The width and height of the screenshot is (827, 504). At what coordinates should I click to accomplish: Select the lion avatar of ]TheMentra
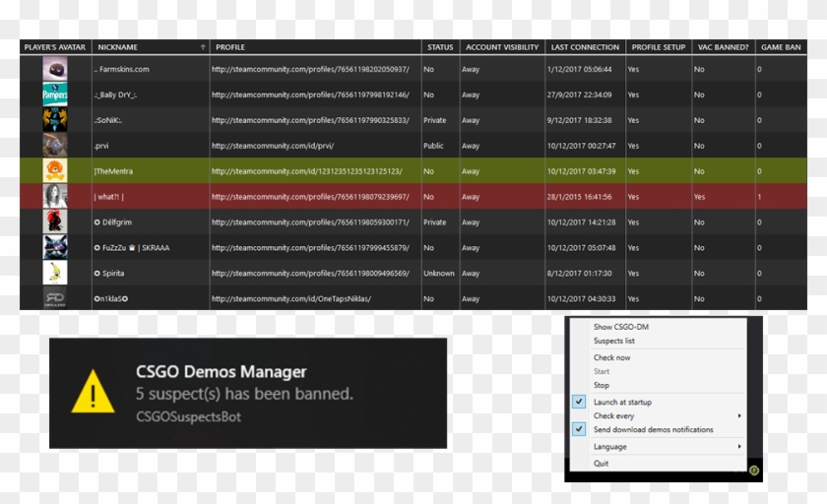click(55, 171)
